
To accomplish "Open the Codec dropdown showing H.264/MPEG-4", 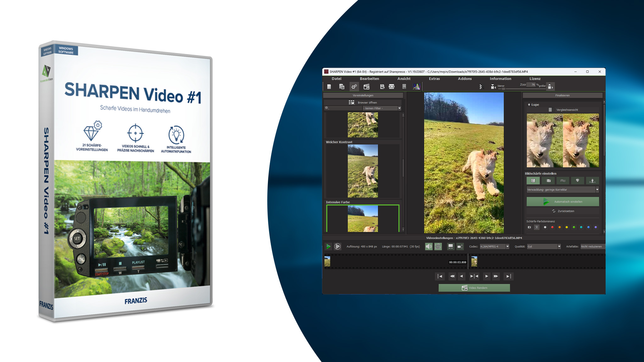I will 494,247.
